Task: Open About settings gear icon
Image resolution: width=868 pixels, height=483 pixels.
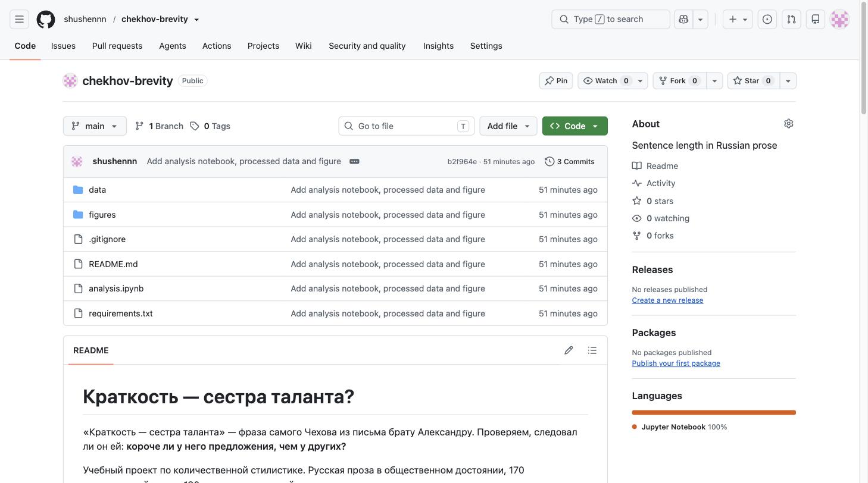Action: point(789,124)
